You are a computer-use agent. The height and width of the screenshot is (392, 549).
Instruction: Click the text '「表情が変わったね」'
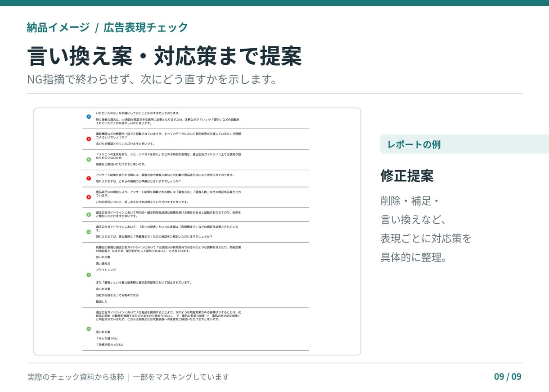pos(110,345)
